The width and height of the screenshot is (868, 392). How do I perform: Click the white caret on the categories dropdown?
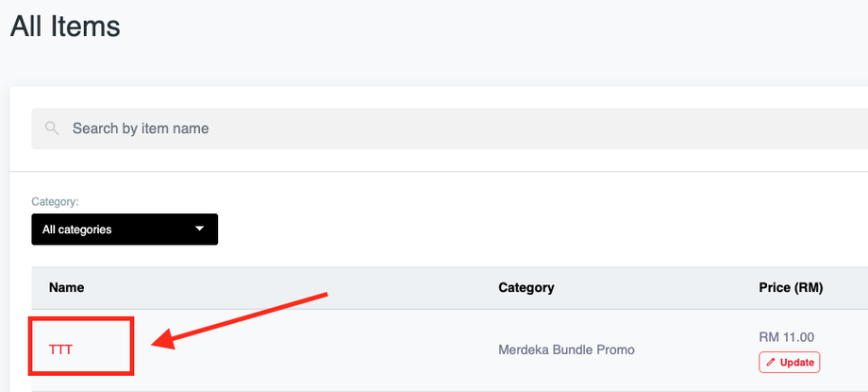coord(199,229)
